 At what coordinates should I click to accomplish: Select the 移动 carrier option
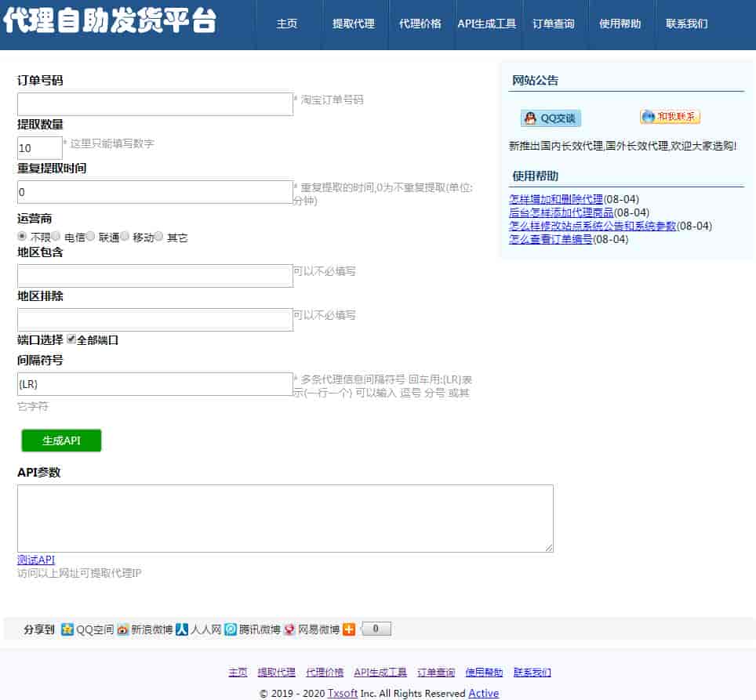[125, 237]
